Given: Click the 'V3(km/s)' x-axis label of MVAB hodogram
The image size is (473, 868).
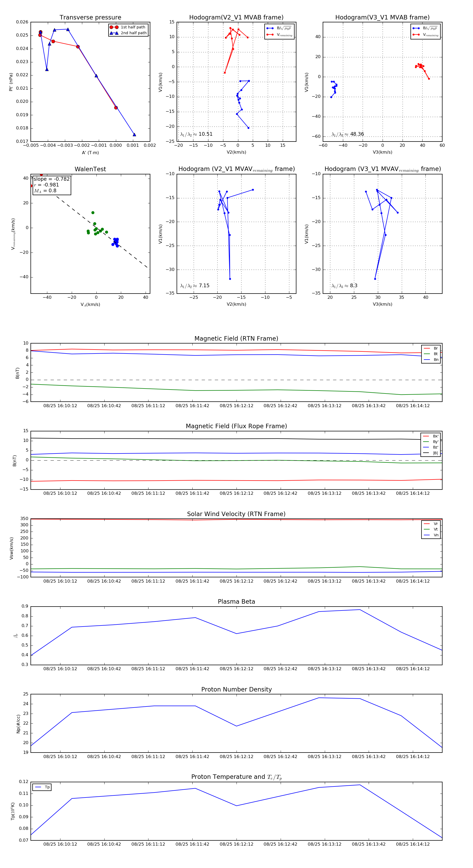Looking at the screenshot, I should [382, 152].
